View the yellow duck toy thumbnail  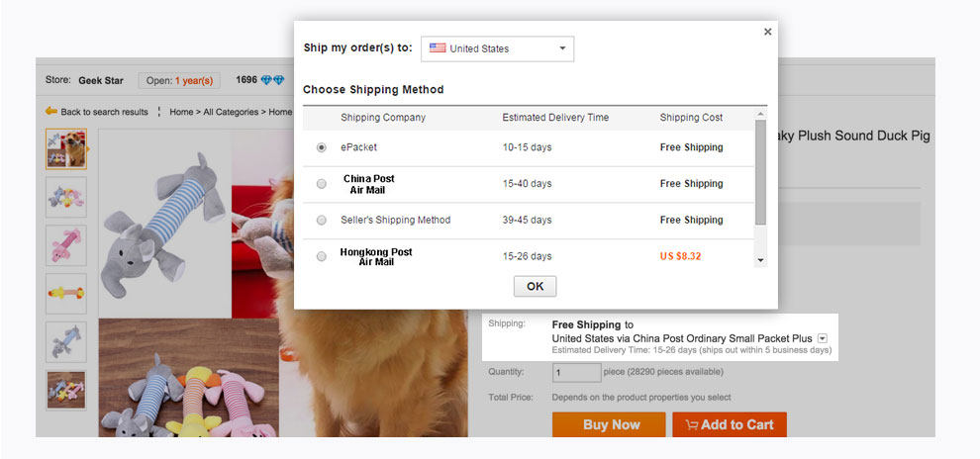click(66, 294)
